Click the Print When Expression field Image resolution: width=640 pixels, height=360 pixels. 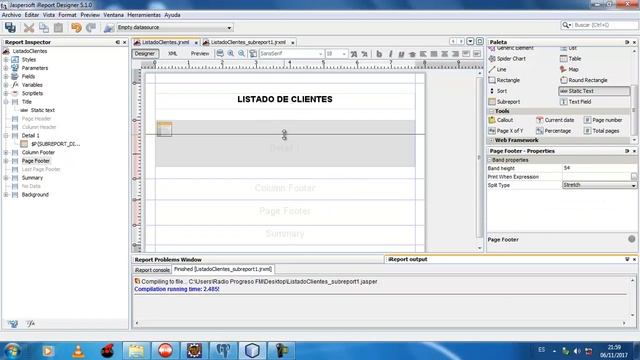(596, 177)
